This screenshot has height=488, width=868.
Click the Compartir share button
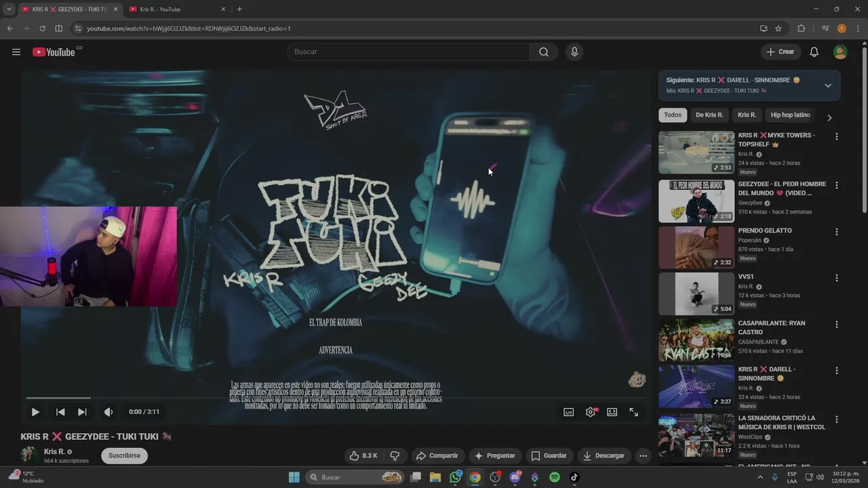point(437,455)
